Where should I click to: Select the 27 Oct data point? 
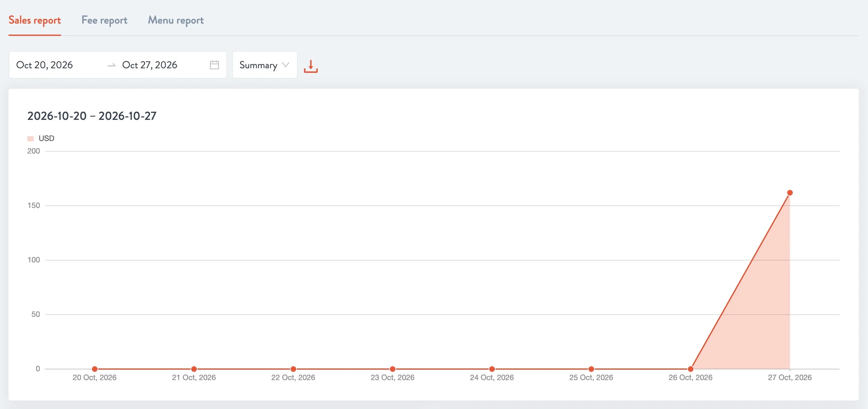pos(790,193)
